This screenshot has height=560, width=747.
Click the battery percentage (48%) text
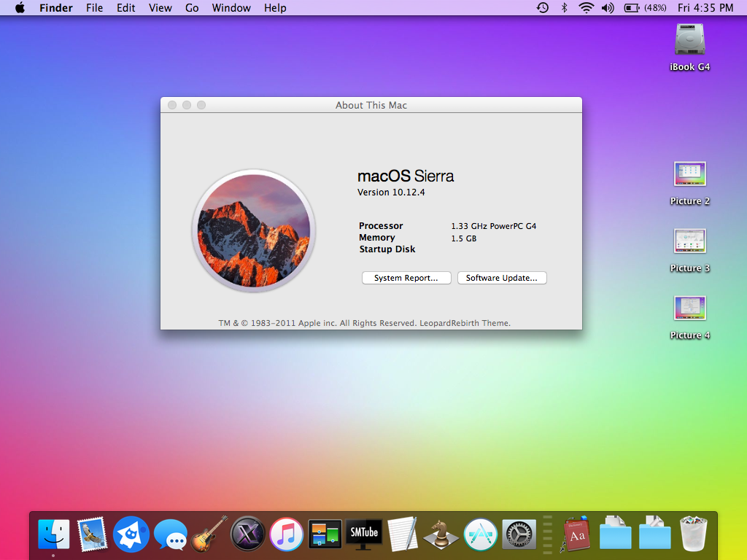[655, 8]
